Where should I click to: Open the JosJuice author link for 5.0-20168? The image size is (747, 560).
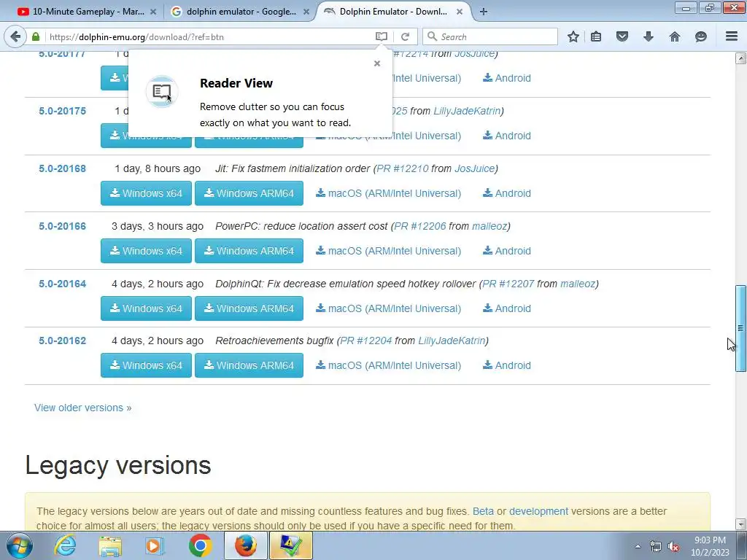[x=474, y=168]
